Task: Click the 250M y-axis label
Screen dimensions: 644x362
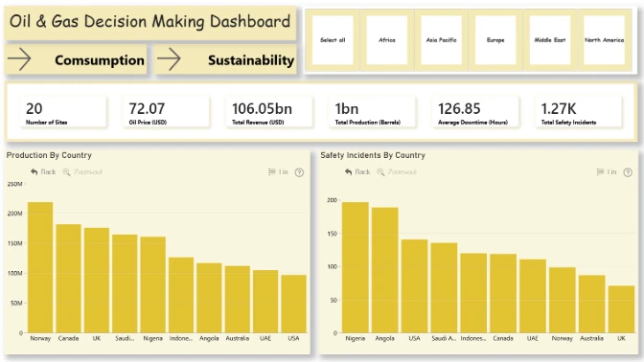Action: [x=14, y=184]
